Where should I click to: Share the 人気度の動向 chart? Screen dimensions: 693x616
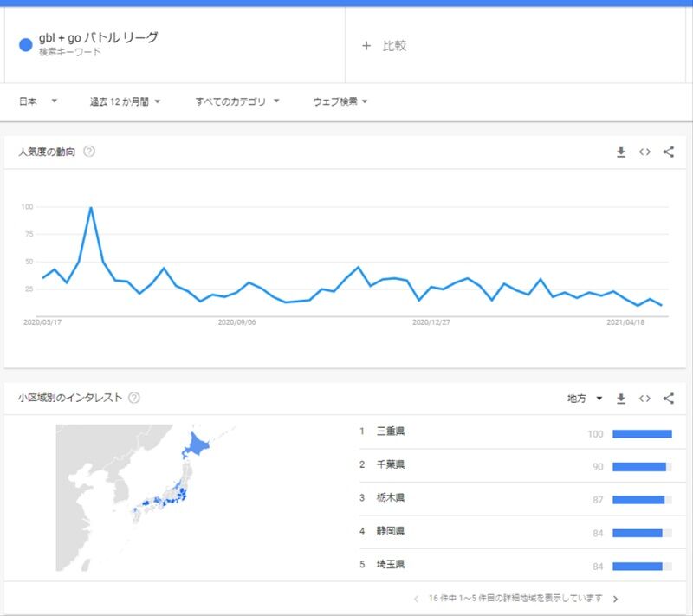pyautogui.click(x=669, y=152)
